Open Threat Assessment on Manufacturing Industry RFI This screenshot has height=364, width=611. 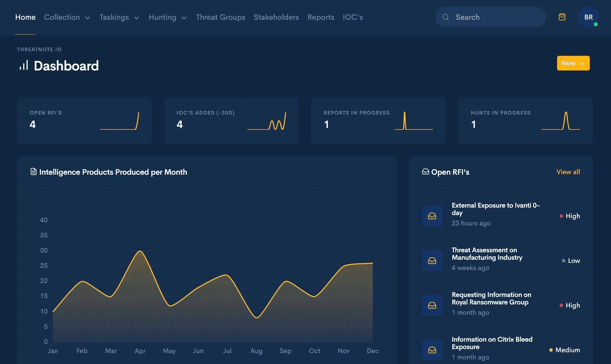point(487,254)
